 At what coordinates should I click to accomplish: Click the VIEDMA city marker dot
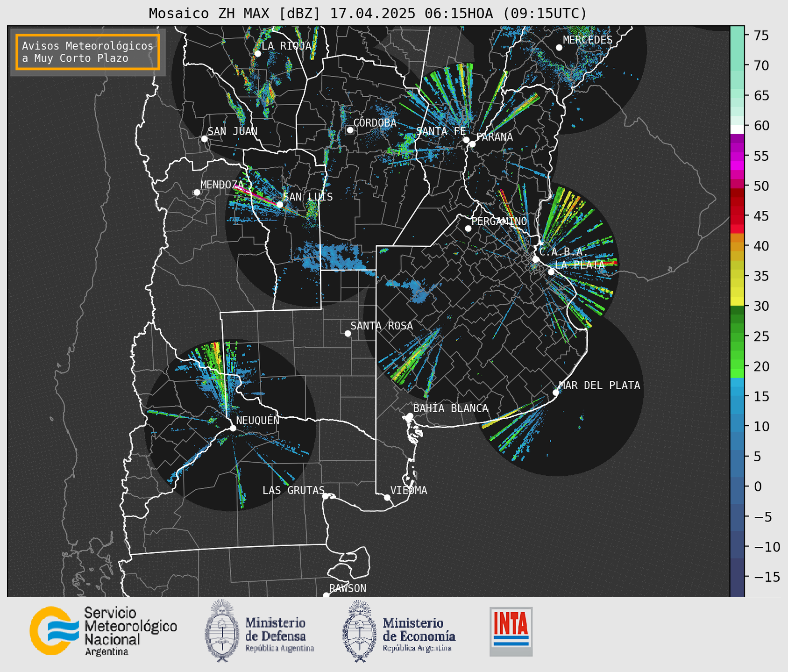coord(387,497)
